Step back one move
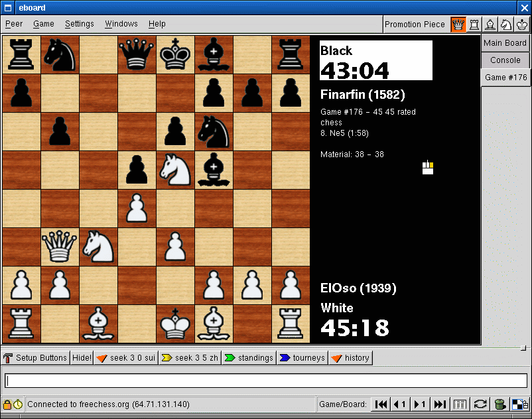The height and width of the screenshot is (419, 532). pyautogui.click(x=400, y=404)
